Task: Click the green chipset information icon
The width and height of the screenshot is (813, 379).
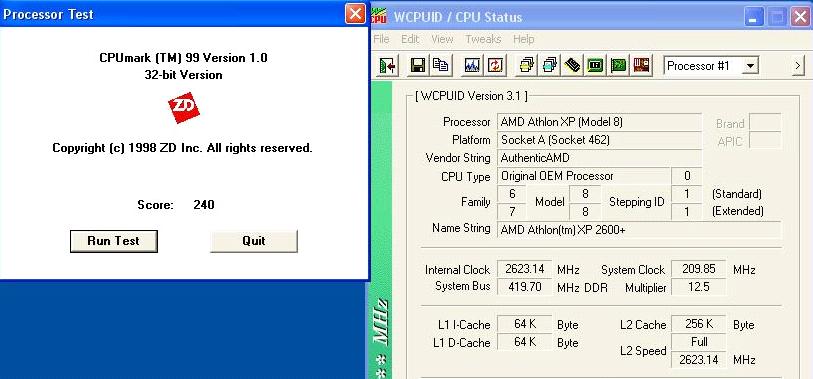Action: 595,65
